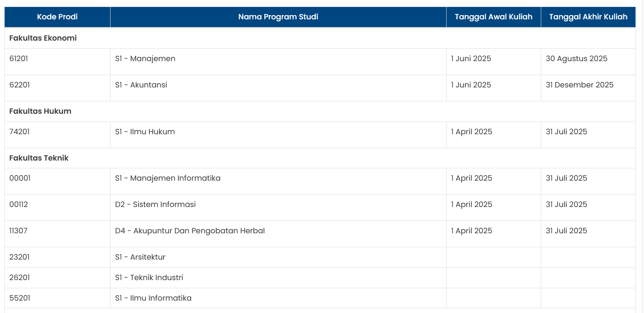Click the Nama Program Studi column header
644x313 pixels.
278,17
